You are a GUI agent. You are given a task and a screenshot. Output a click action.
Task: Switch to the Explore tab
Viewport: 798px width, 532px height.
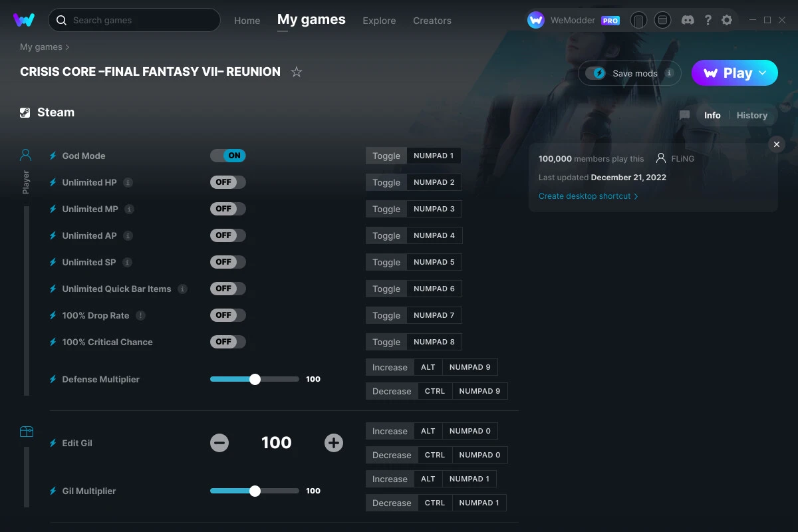tap(379, 21)
